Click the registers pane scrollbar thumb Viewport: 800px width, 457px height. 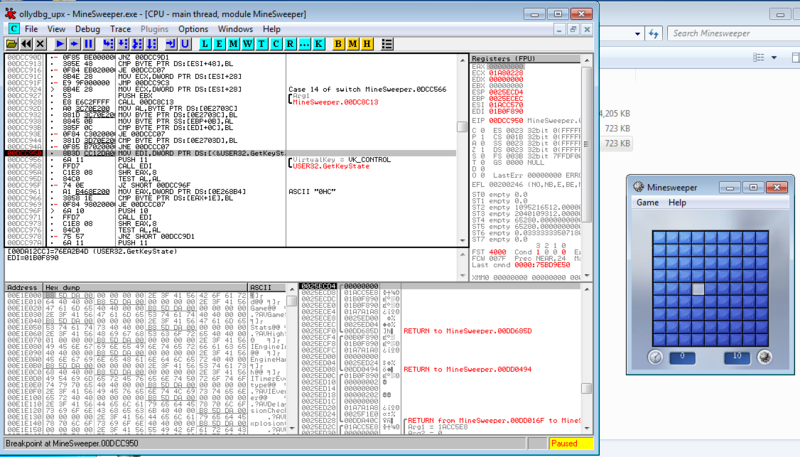[586, 144]
